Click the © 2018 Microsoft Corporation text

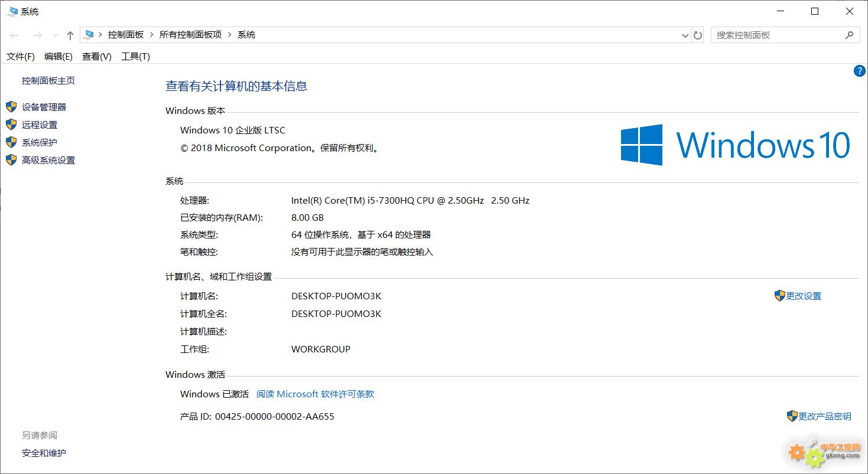[x=279, y=148]
